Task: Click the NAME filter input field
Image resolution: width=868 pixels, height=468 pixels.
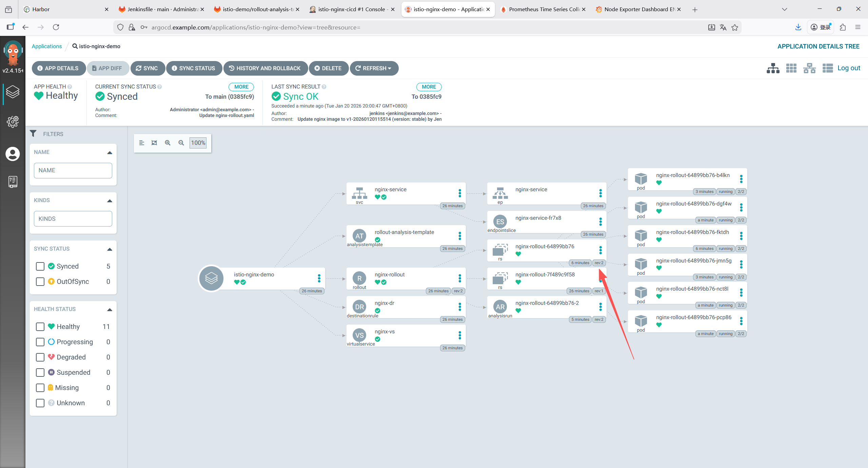Action: [x=73, y=170]
